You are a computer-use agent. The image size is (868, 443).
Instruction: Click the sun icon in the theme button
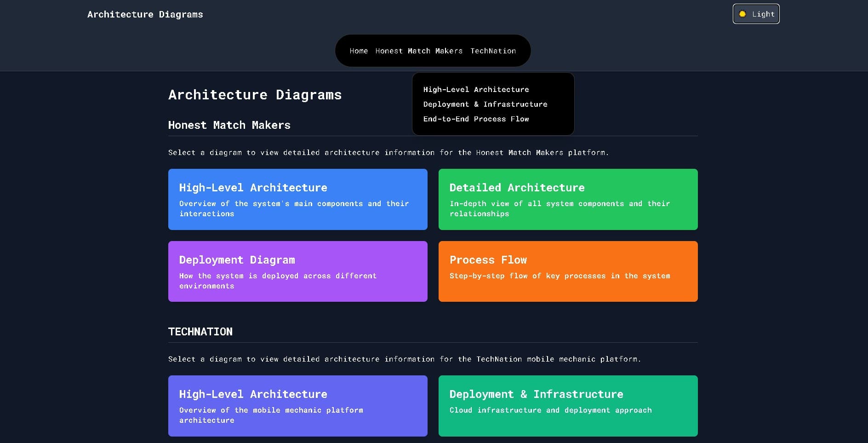742,14
